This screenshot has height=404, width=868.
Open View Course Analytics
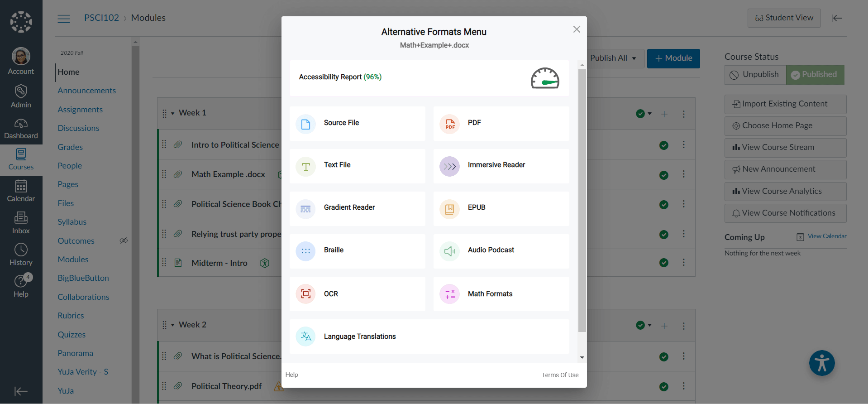pos(785,192)
